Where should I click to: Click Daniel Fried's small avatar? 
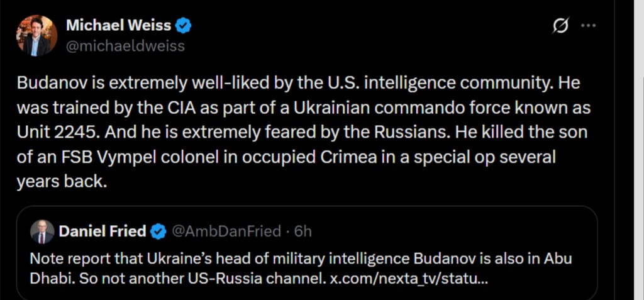(42, 232)
